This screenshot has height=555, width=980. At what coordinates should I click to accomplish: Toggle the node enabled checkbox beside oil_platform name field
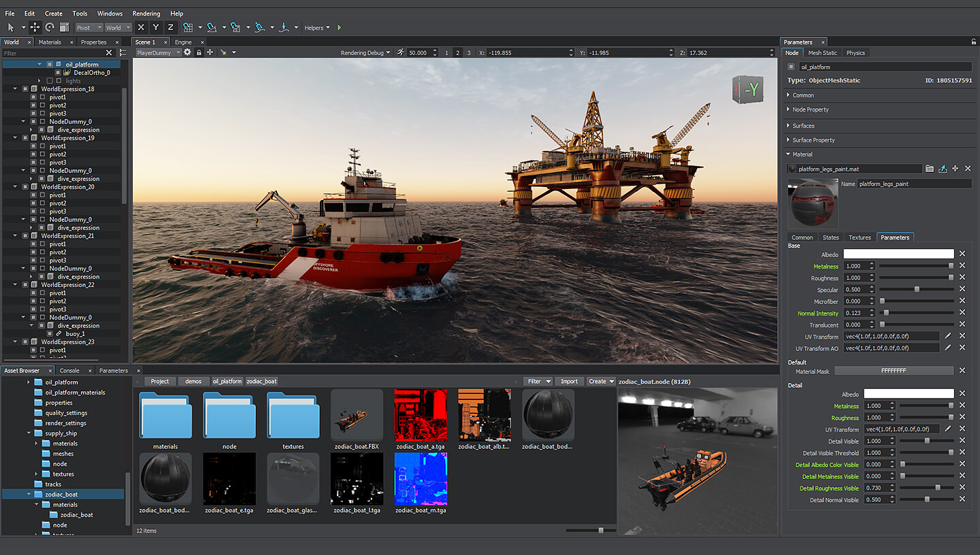pos(791,67)
